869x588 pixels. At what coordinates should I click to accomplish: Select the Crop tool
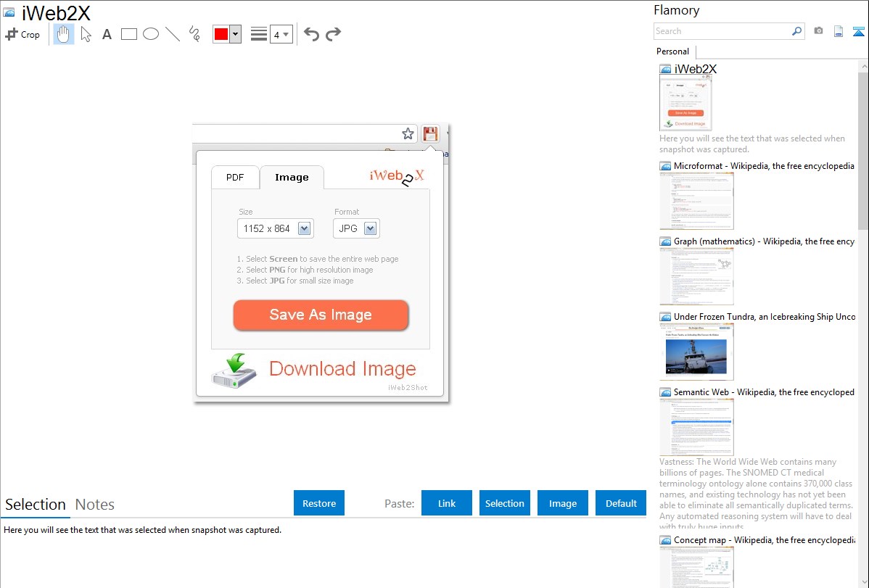tap(22, 34)
